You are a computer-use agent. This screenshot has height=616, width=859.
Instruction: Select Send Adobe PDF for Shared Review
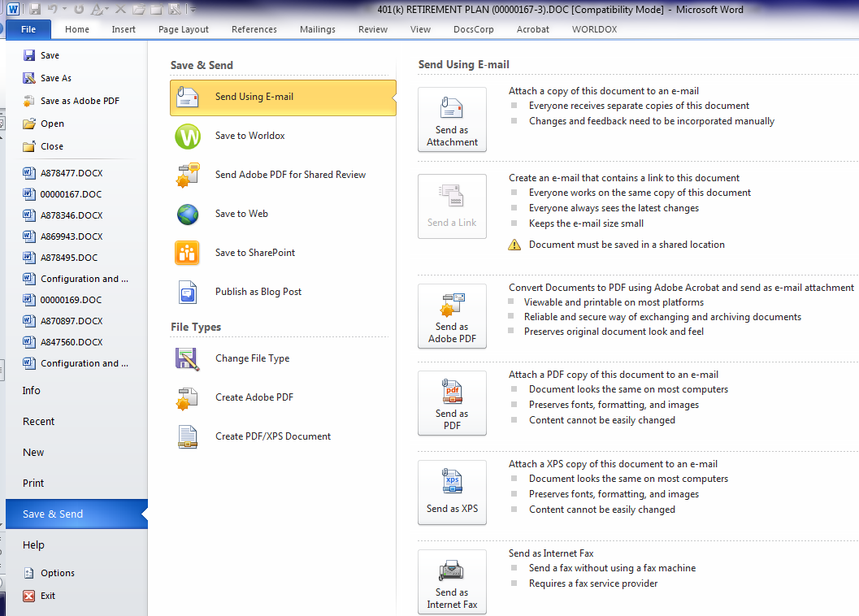[x=283, y=176]
